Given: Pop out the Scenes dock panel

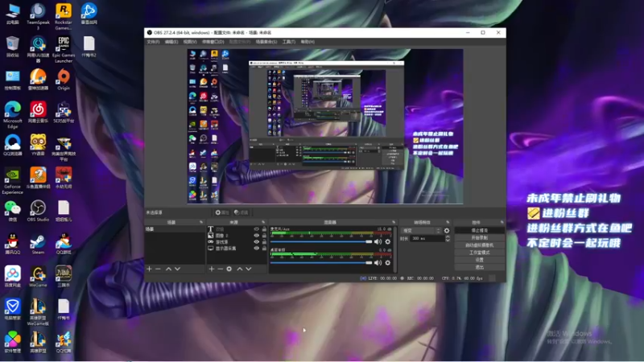Looking at the screenshot, I should pyautogui.click(x=201, y=222).
